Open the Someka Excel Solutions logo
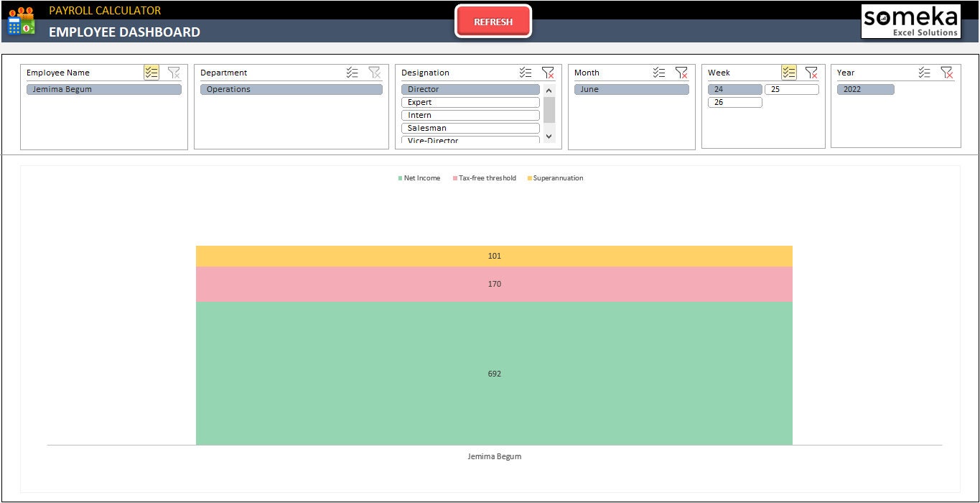This screenshot has width=980, height=503. point(911,21)
